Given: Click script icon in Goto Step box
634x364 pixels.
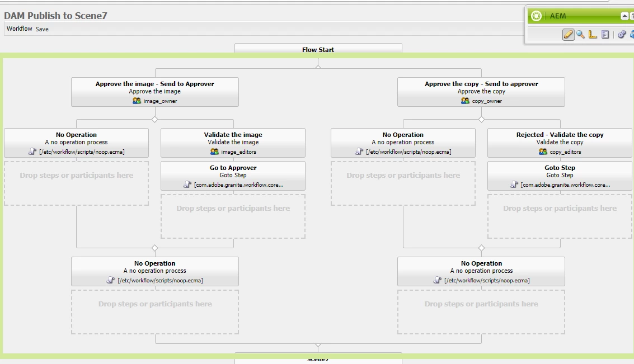Looking at the screenshot, I should tap(514, 185).
